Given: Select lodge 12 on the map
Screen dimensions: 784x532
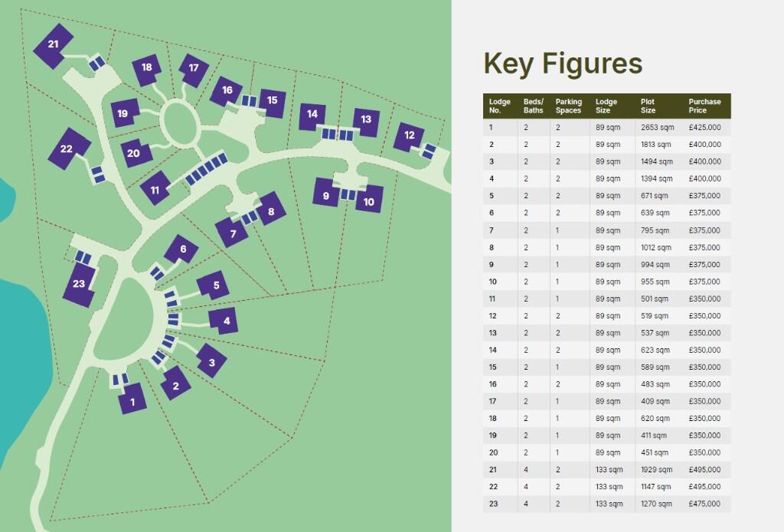Looking at the screenshot, I should [410, 135].
